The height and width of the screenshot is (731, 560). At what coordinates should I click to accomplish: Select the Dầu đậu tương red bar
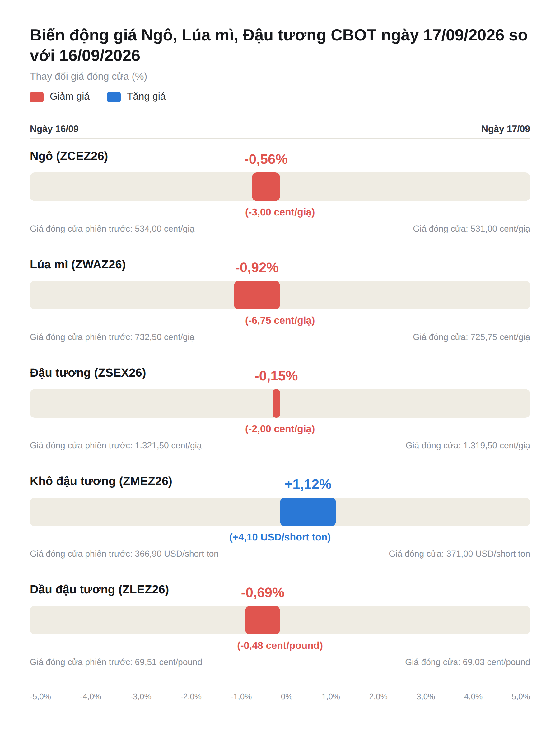click(262, 620)
